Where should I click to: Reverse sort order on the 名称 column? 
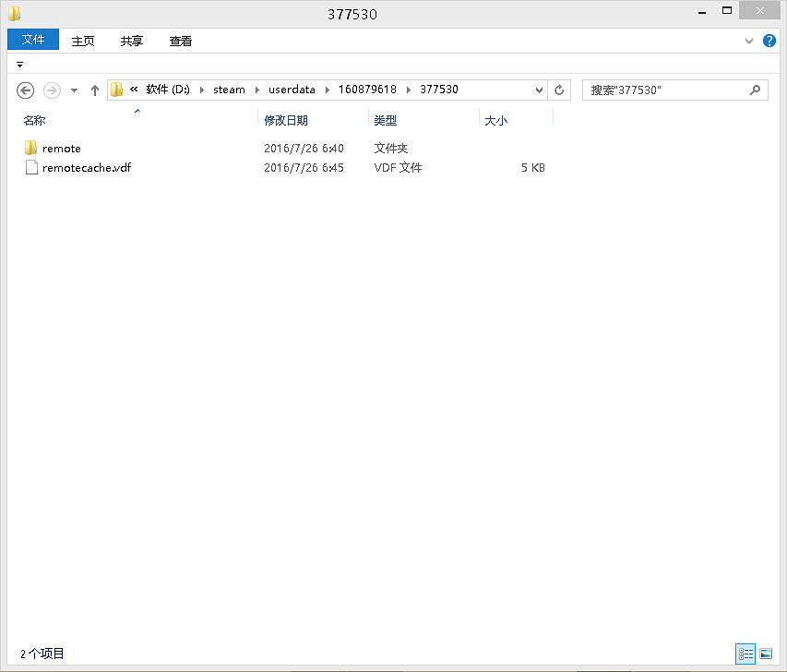(34, 120)
